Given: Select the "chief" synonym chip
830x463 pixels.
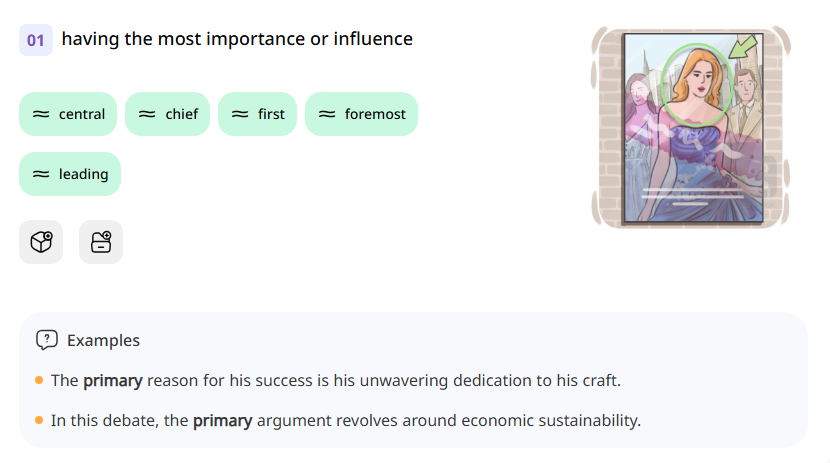Looking at the screenshot, I should click(167, 114).
